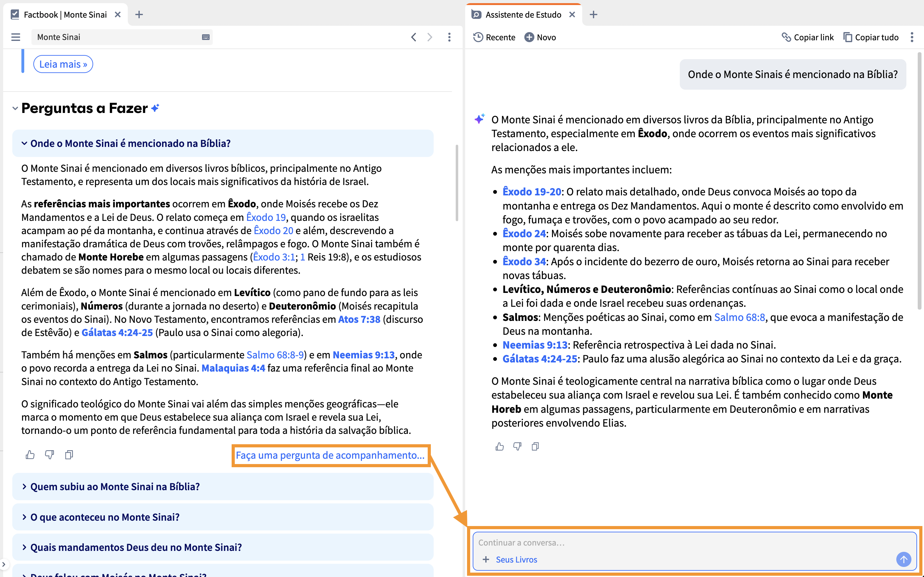Viewport: 924px width, 577px height.
Task: Open the Gálatas 4:24-25 link in assistant
Action: pos(540,359)
